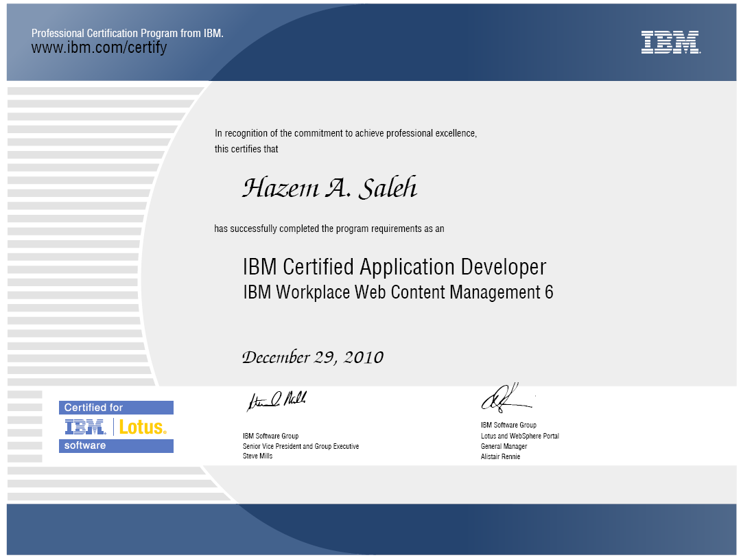Screen dimensions: 741x560
Task: Click 'Senior Vice President and Group Executive' title
Action: [301, 446]
